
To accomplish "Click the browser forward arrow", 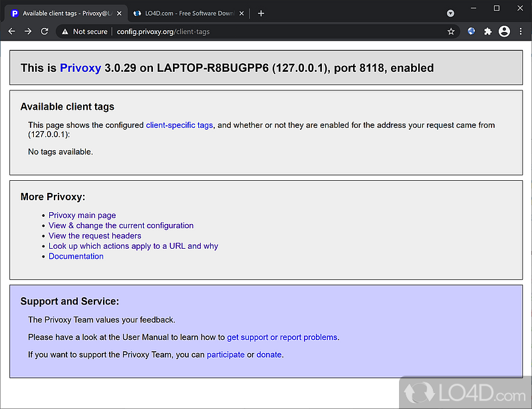I will pyautogui.click(x=28, y=31).
